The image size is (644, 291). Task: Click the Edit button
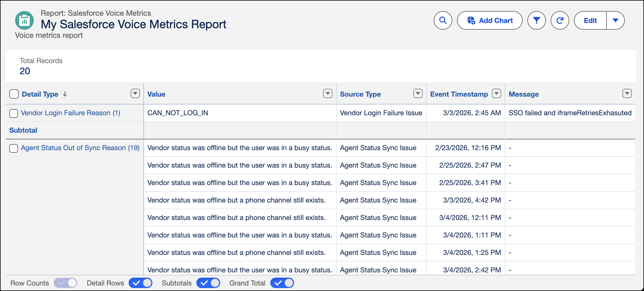[590, 20]
